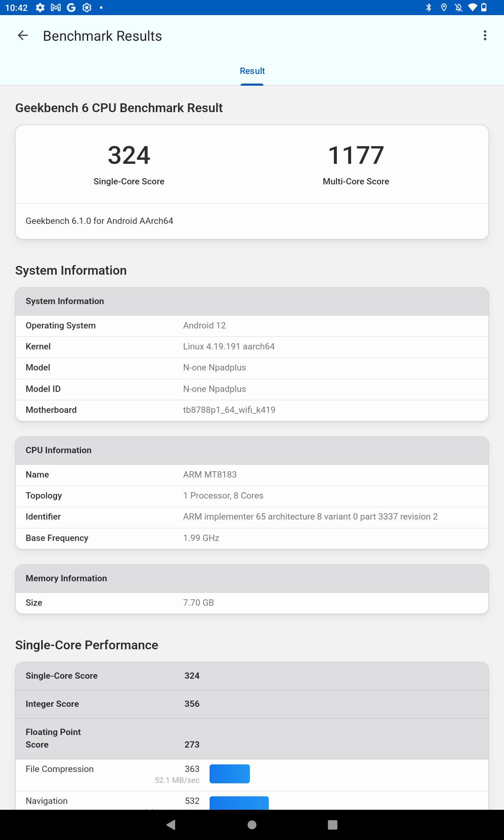Tap the Bluetooth status icon
The width and height of the screenshot is (504, 840).
(x=428, y=8)
